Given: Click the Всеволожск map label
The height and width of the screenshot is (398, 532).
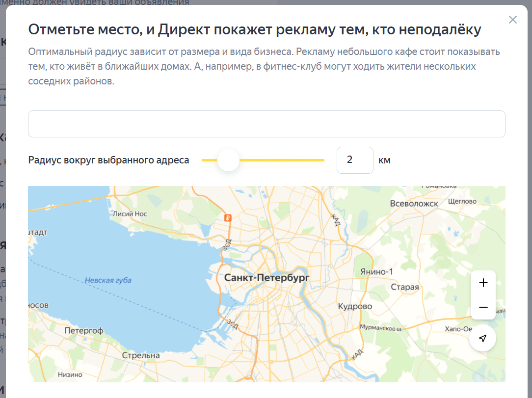Looking at the screenshot, I should (414, 204).
